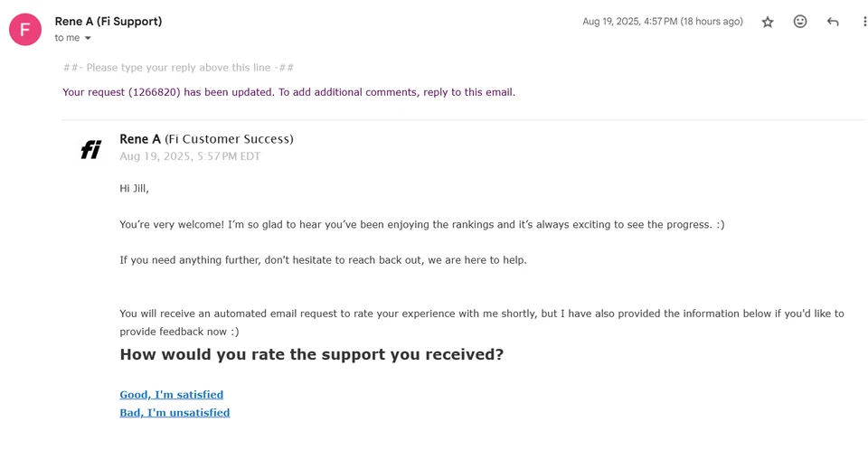Star this email from Rene A
Image resolution: width=868 pixels, height=450 pixels.
pos(768,22)
